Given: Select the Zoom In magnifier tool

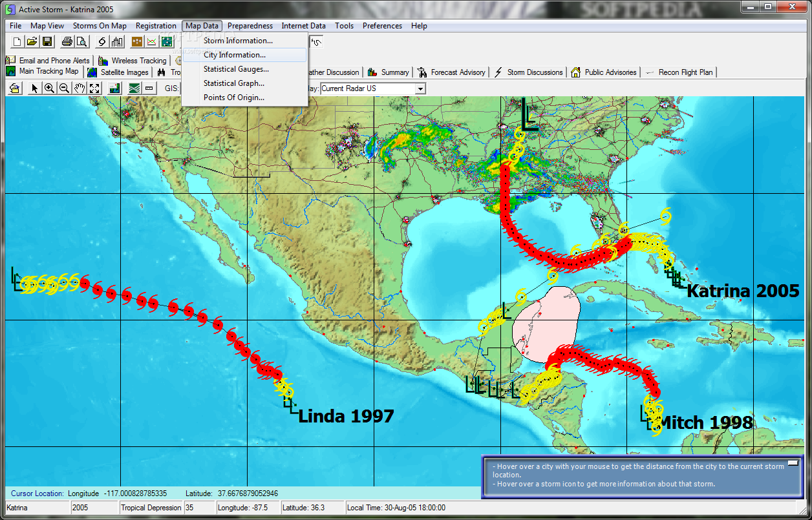Looking at the screenshot, I should pyautogui.click(x=49, y=88).
